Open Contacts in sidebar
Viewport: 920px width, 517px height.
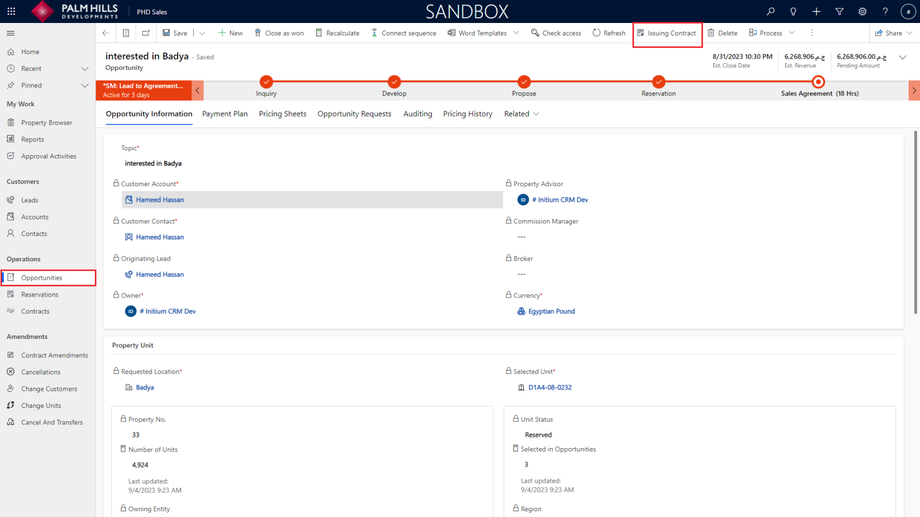34,234
